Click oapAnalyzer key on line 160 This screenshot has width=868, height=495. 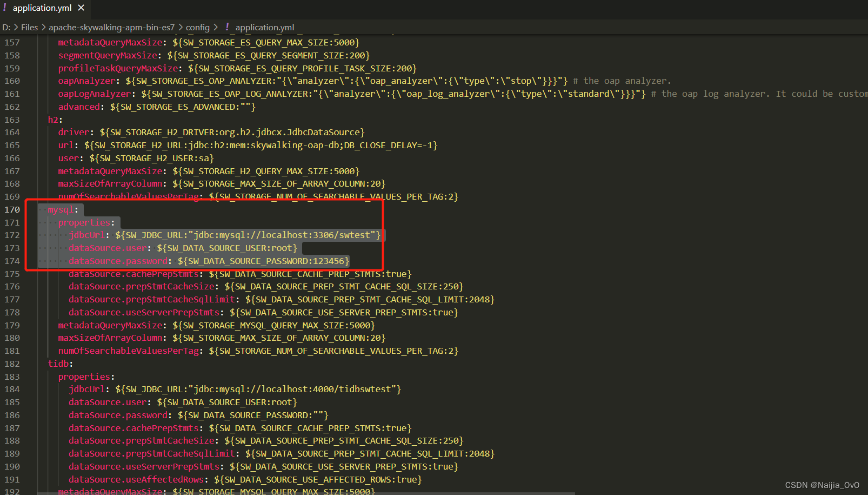pos(87,81)
